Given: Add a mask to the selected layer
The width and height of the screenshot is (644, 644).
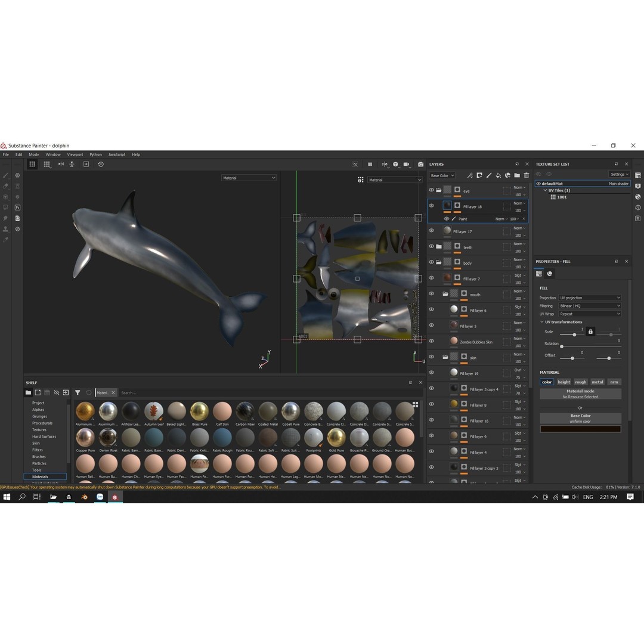Looking at the screenshot, I should point(479,175).
